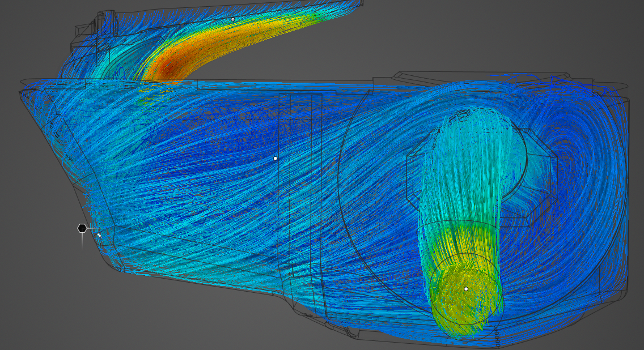The height and width of the screenshot is (350, 644).
Task: Click the seed point marker on the outlet cylinder
Action: click(465, 289)
